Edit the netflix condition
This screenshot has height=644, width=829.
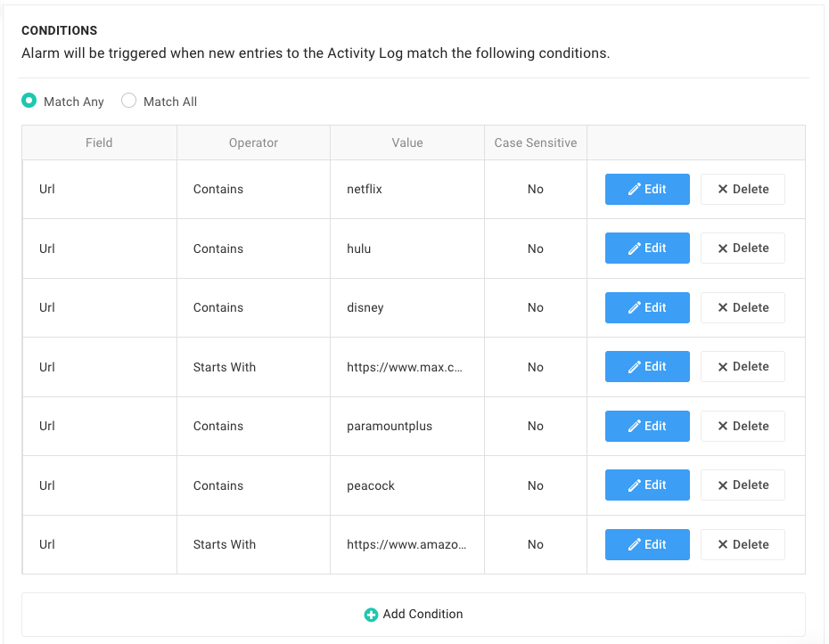647,189
